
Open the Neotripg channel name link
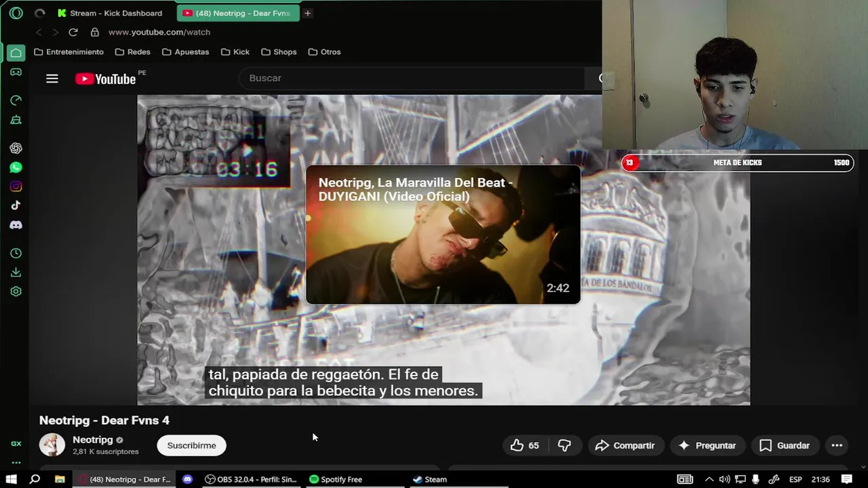[93, 440]
